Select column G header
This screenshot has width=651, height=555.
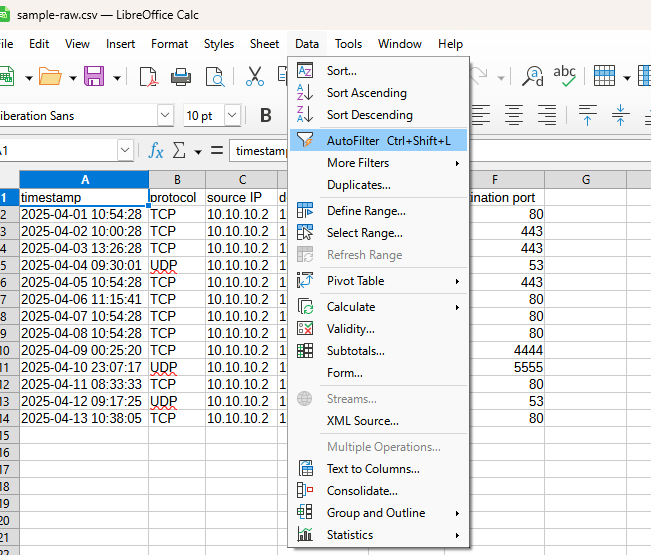click(x=585, y=180)
